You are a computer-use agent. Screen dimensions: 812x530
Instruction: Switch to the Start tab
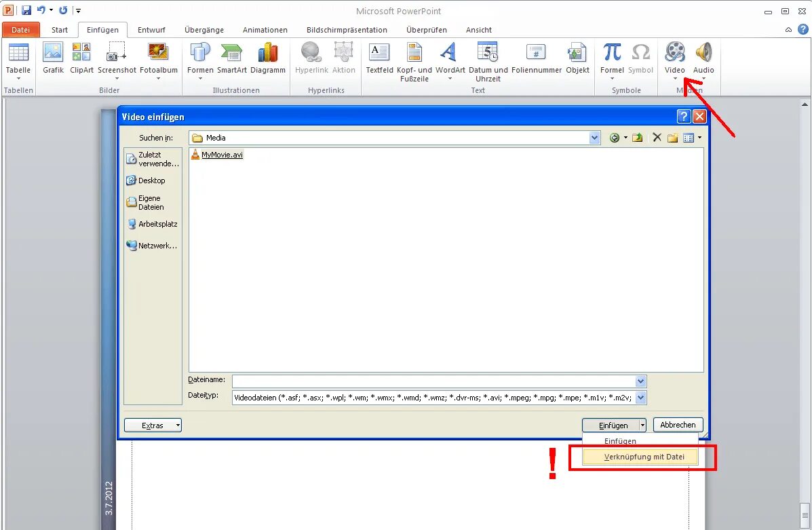click(x=60, y=30)
